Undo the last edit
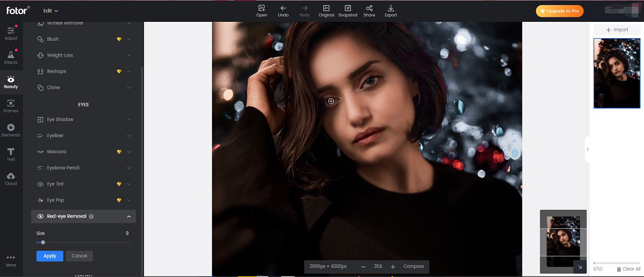Viewport: 644px width, 277px height. [283, 11]
